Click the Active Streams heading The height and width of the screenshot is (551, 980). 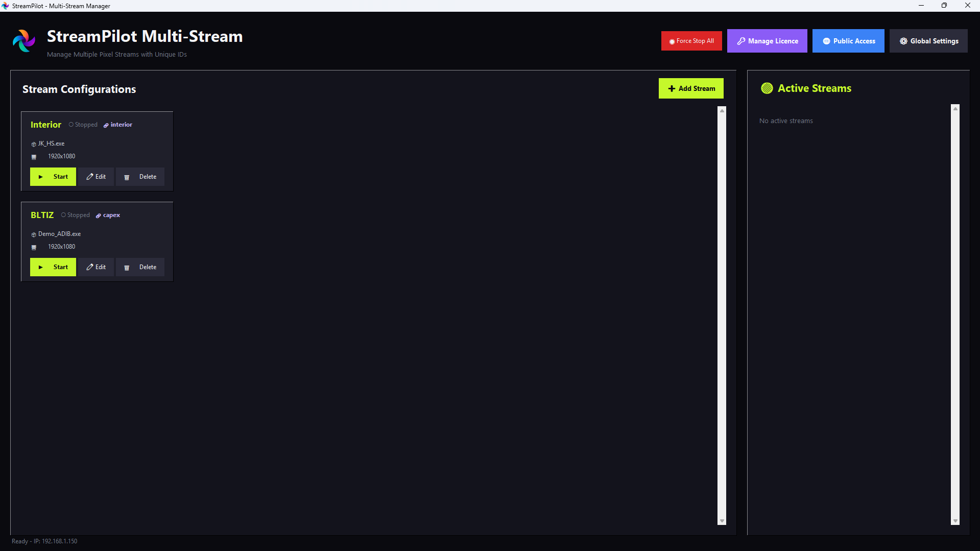coord(815,88)
